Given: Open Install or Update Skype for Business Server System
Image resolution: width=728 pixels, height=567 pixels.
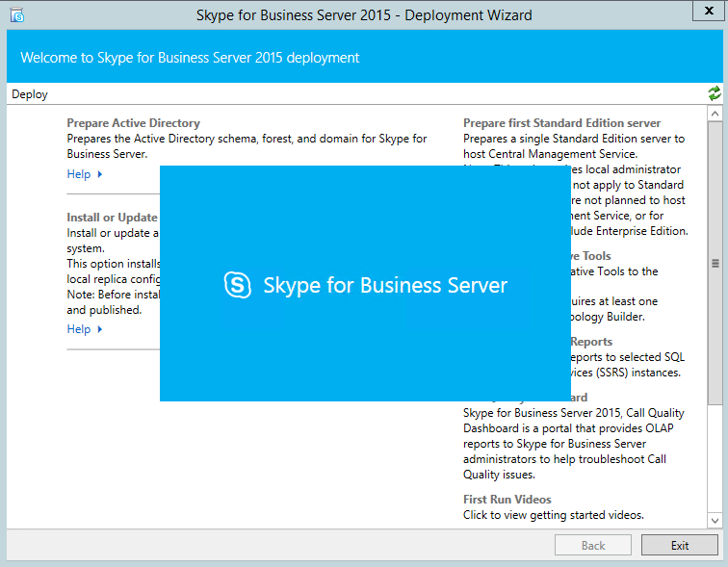Looking at the screenshot, I should [113, 218].
